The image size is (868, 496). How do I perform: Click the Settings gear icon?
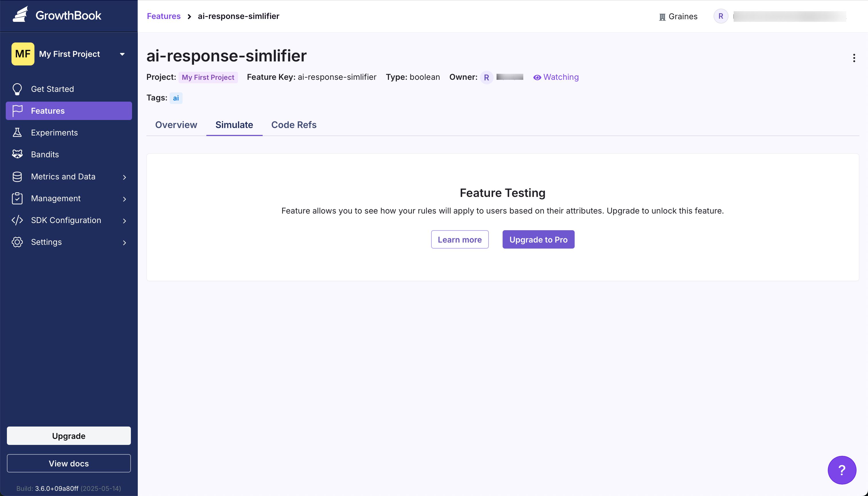(x=17, y=242)
